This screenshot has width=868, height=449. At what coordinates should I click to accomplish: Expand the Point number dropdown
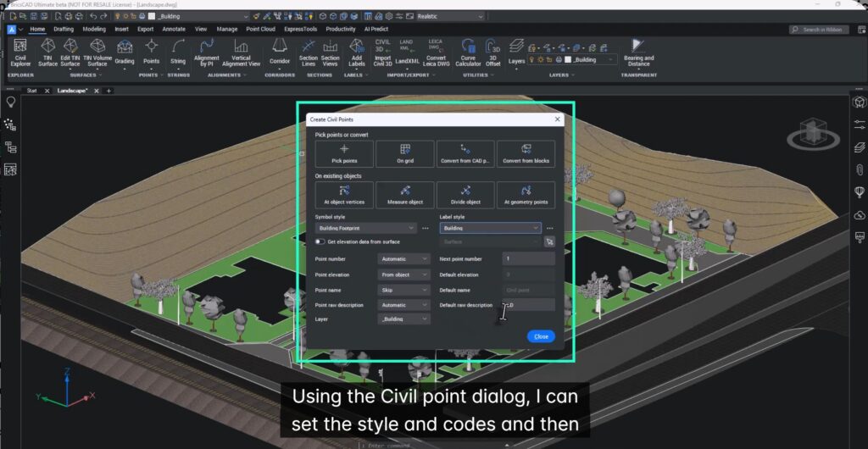[x=404, y=258]
